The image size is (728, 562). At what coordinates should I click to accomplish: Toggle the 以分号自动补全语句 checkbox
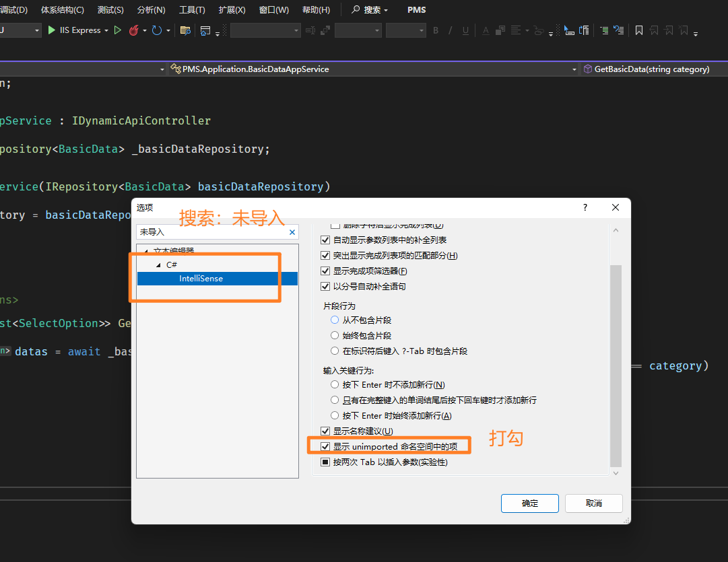tap(326, 287)
